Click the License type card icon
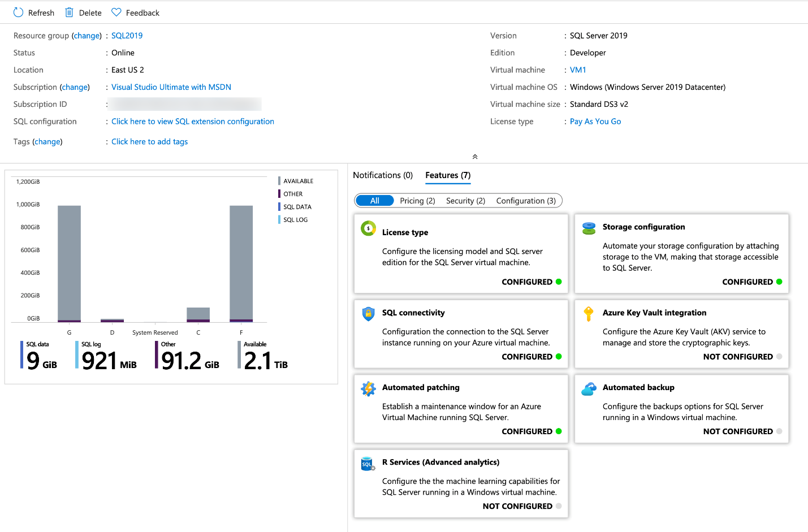Screen dimensions: 808x532 pyautogui.click(x=368, y=228)
